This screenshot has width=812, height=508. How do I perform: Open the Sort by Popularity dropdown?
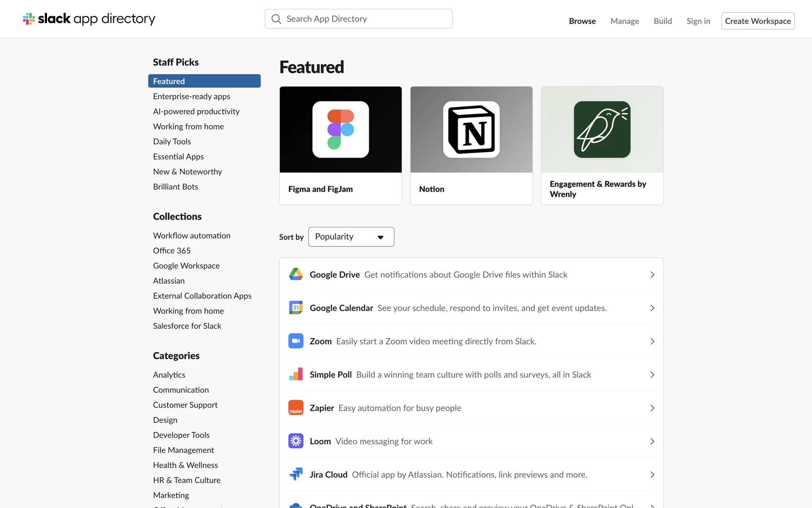click(x=351, y=237)
